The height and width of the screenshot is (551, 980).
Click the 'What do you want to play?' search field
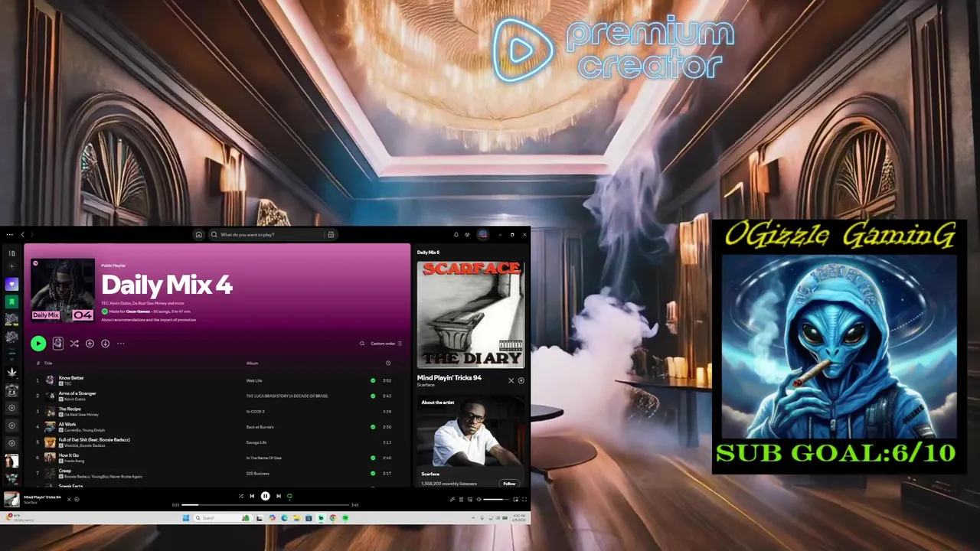click(x=272, y=235)
